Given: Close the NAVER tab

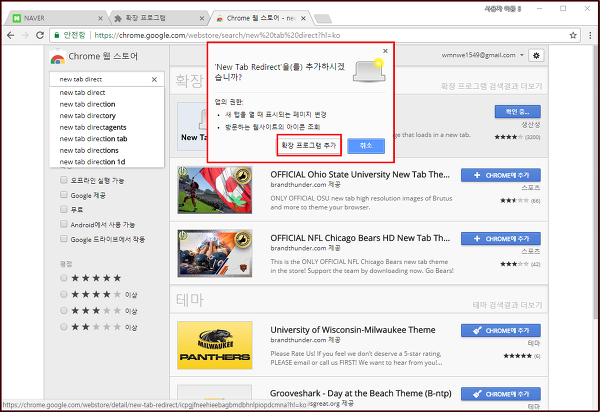Looking at the screenshot, I should tap(100, 18).
